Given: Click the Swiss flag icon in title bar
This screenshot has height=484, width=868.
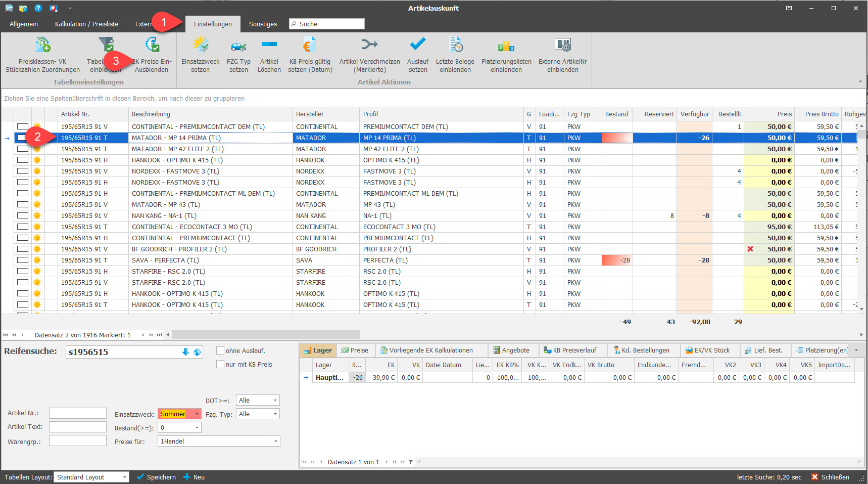Looking at the screenshot, I should pyautogui.click(x=54, y=8).
